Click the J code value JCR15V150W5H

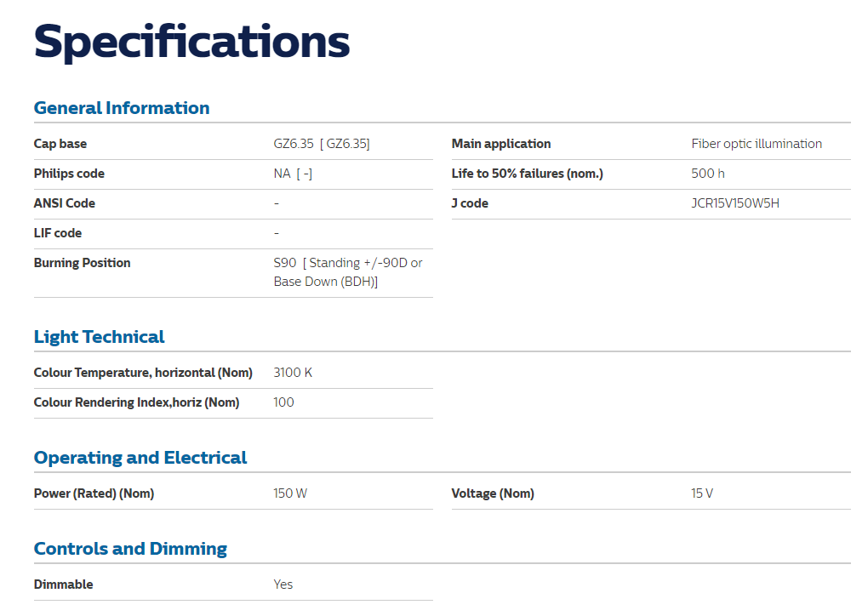pyautogui.click(x=735, y=203)
